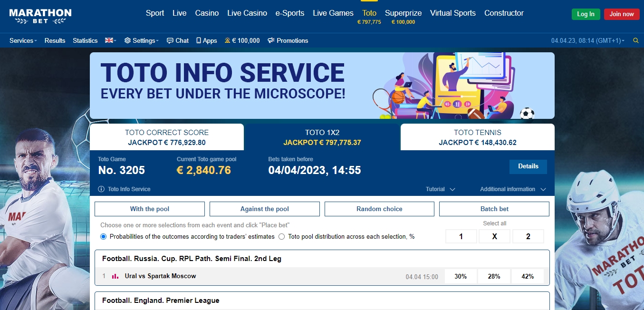Image resolution: width=644 pixels, height=310 pixels.
Task: Click the € 100,000 superprize crown link
Action: pyautogui.click(x=242, y=41)
